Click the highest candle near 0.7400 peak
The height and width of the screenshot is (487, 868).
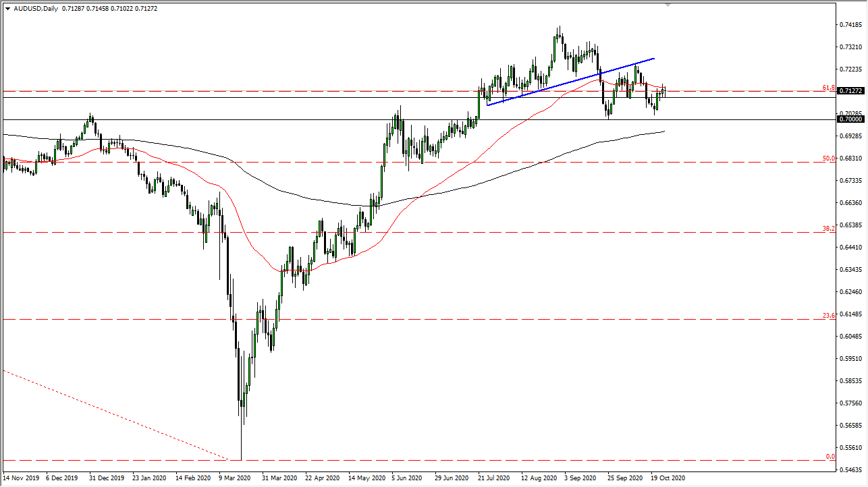559,30
